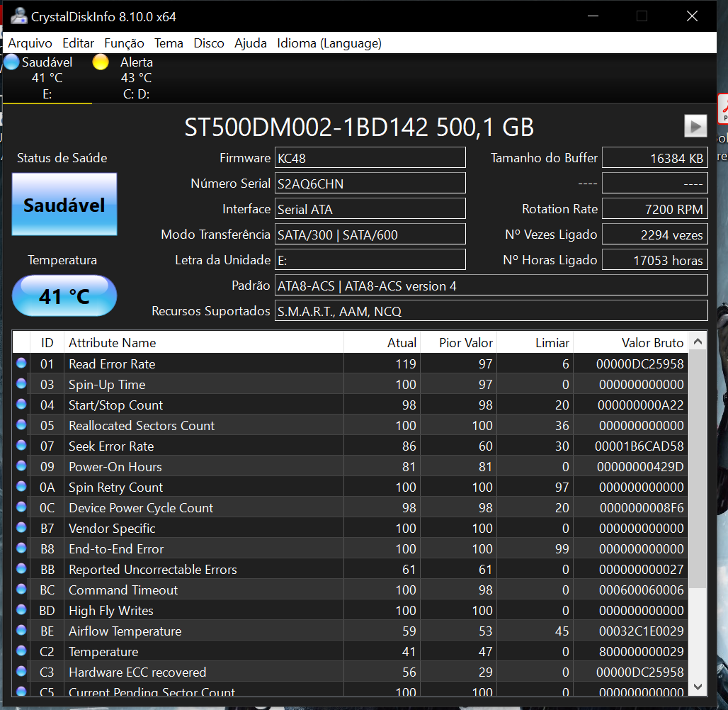Click status dot of Reallocated Sectors Count row
Viewport: 728px width, 710px height.
tap(21, 424)
